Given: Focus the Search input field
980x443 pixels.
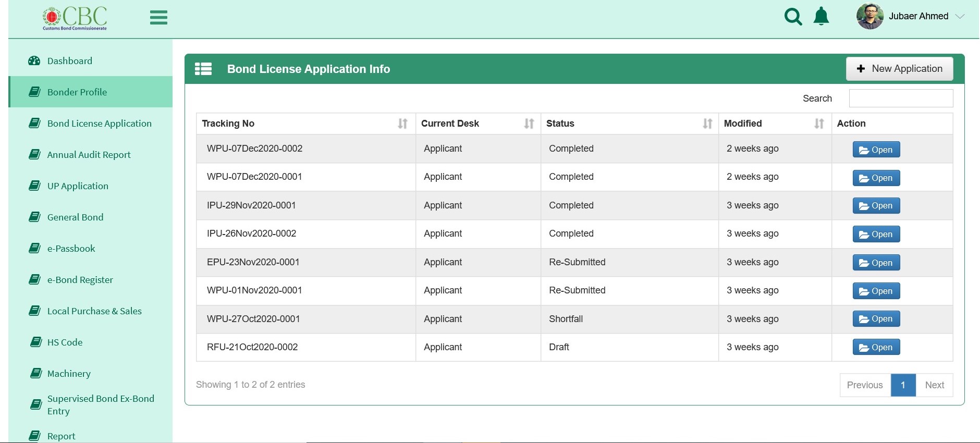Looking at the screenshot, I should pos(901,99).
